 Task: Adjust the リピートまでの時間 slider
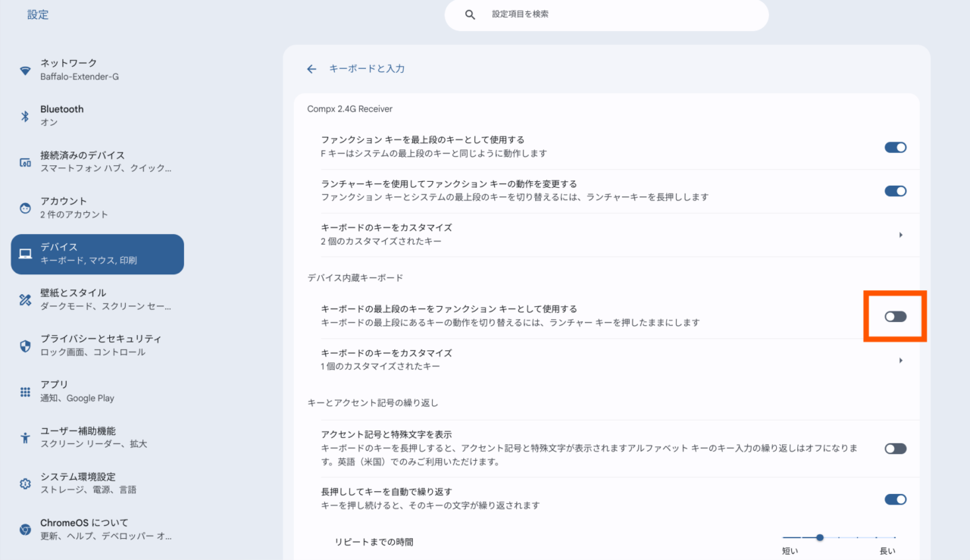820,537
